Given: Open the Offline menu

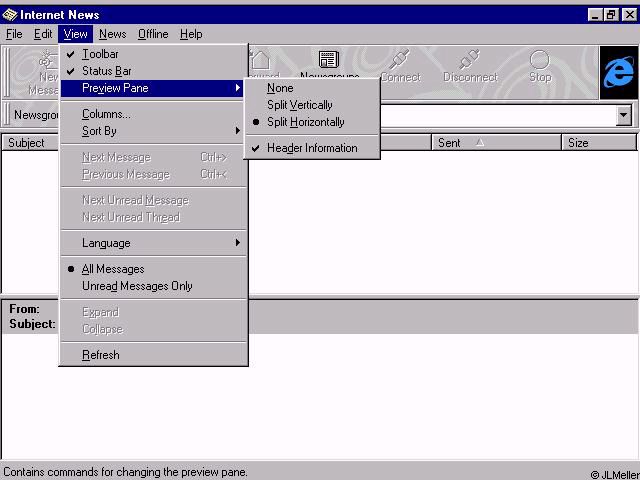Looking at the screenshot, I should (153, 34).
